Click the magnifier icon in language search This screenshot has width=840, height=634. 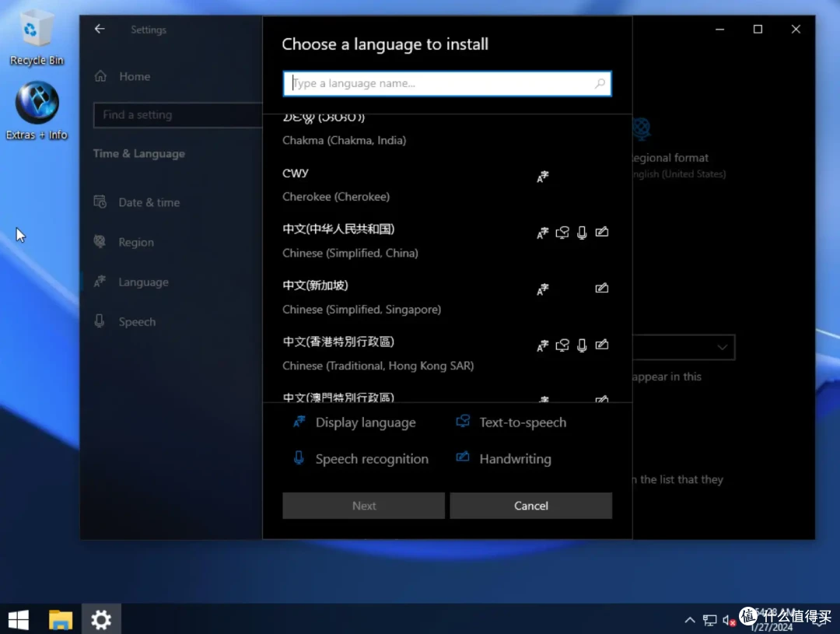pos(600,83)
